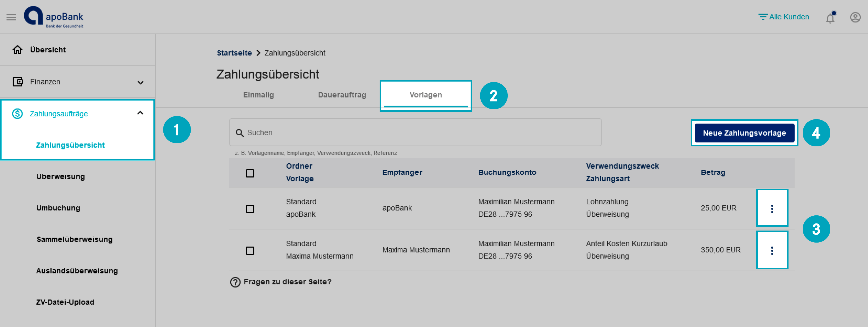Collapse the Zahlungsaufträge section chevron

click(x=140, y=113)
